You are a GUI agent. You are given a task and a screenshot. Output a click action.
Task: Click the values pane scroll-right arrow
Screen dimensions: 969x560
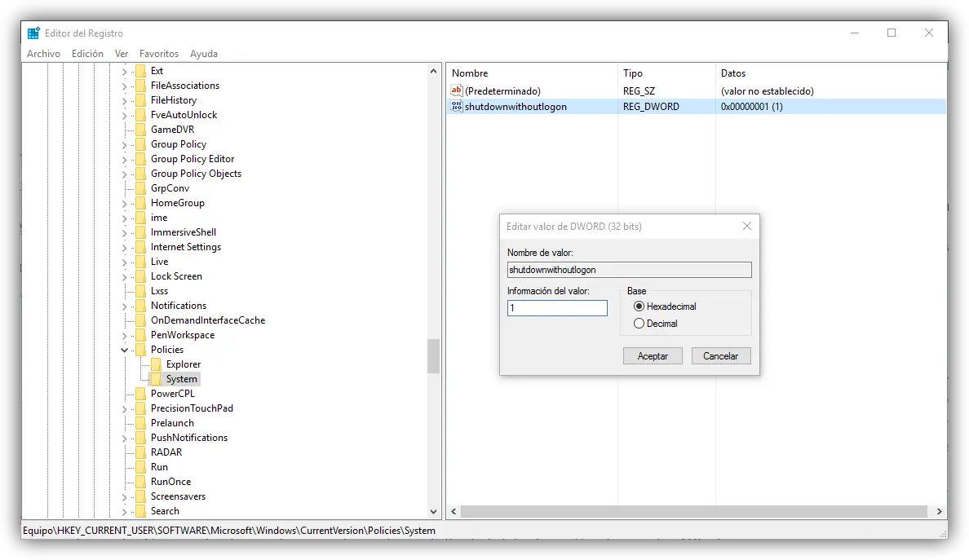coord(940,511)
